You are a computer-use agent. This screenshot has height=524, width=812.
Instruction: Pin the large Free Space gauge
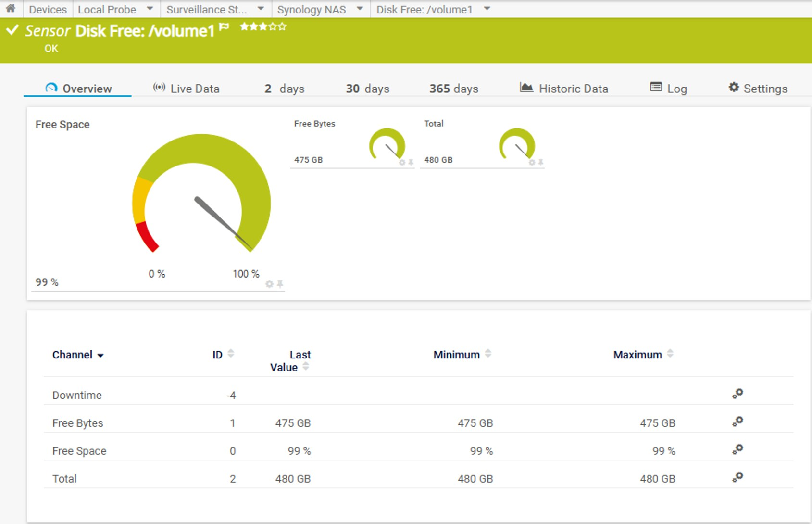[x=280, y=284]
